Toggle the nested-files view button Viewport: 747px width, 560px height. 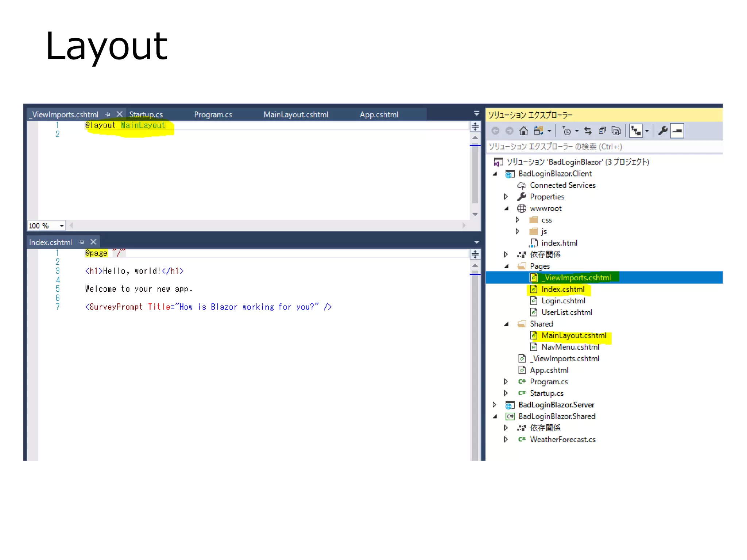tap(636, 131)
